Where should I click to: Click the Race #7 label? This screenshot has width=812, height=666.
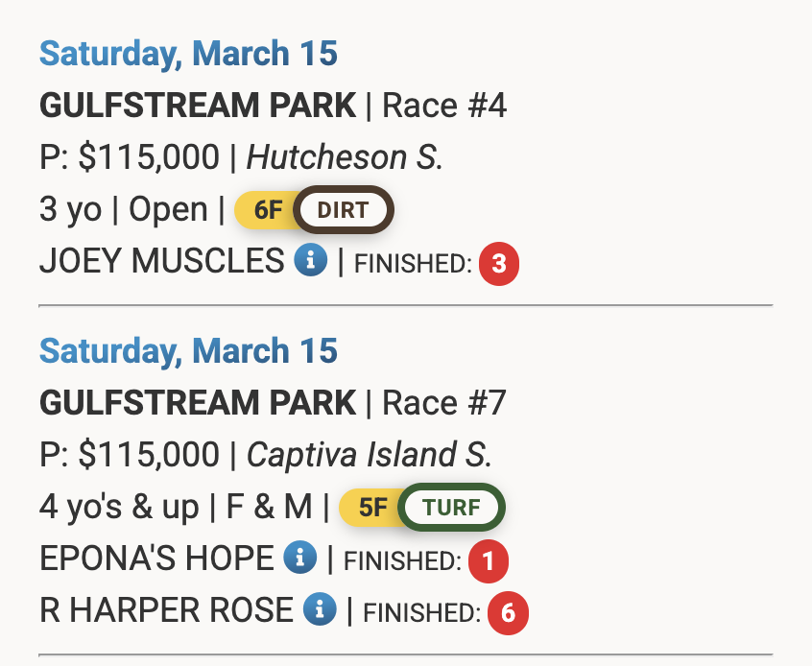443,403
